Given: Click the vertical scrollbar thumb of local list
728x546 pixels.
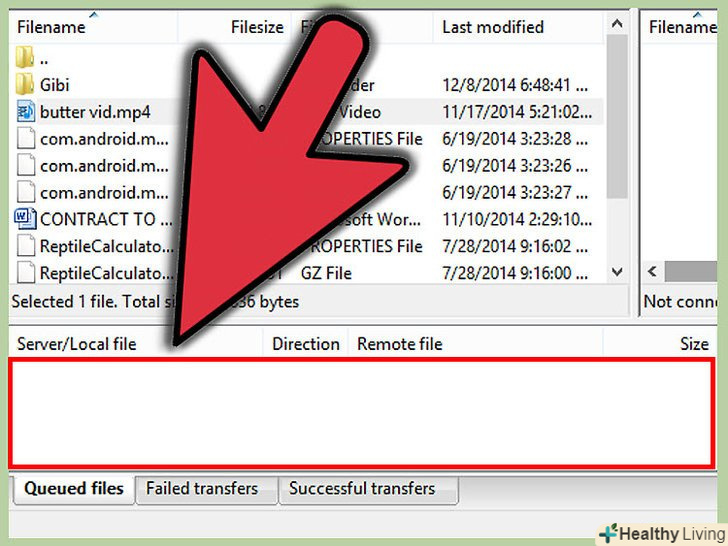Looking at the screenshot, I should coord(617,117).
